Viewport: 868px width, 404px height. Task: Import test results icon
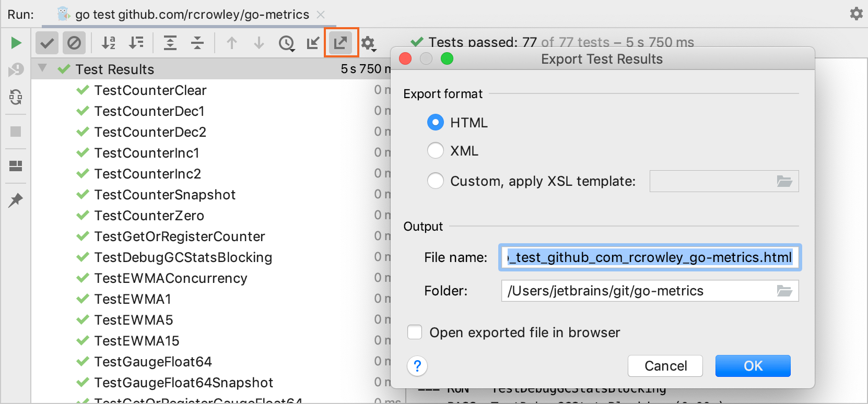313,43
